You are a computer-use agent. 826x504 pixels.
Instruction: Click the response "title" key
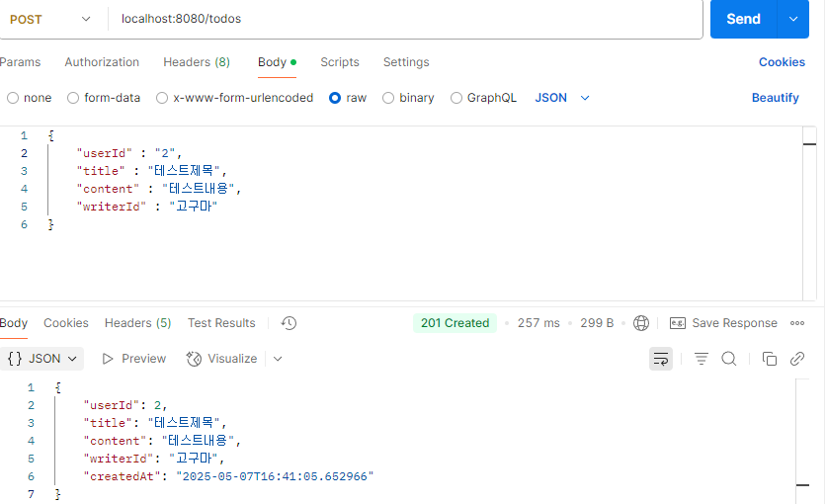click(108, 423)
